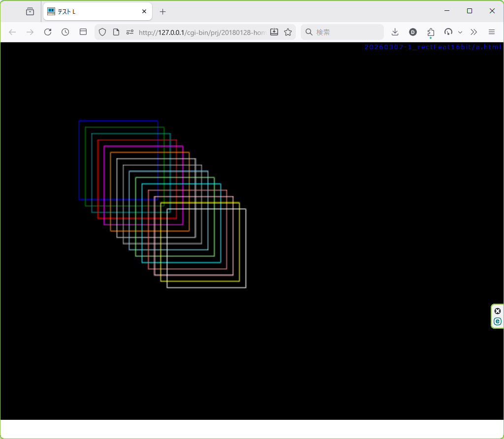Click the tracking protection shield icon
The image size is (504, 439).
click(x=102, y=32)
